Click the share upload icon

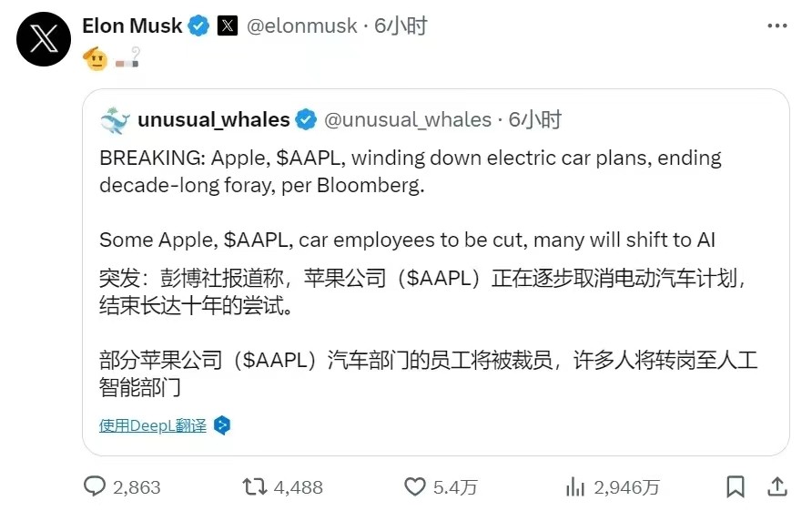point(778,487)
